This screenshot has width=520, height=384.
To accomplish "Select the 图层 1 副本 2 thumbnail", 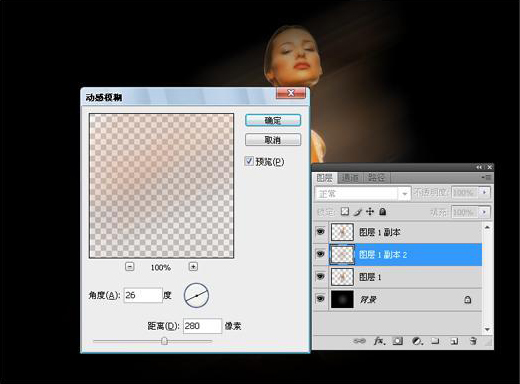I will [x=342, y=255].
